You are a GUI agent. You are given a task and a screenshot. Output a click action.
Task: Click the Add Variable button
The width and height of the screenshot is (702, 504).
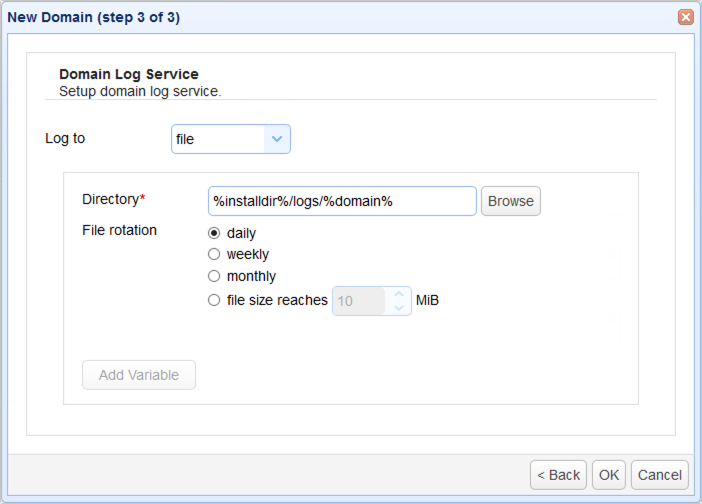139,375
